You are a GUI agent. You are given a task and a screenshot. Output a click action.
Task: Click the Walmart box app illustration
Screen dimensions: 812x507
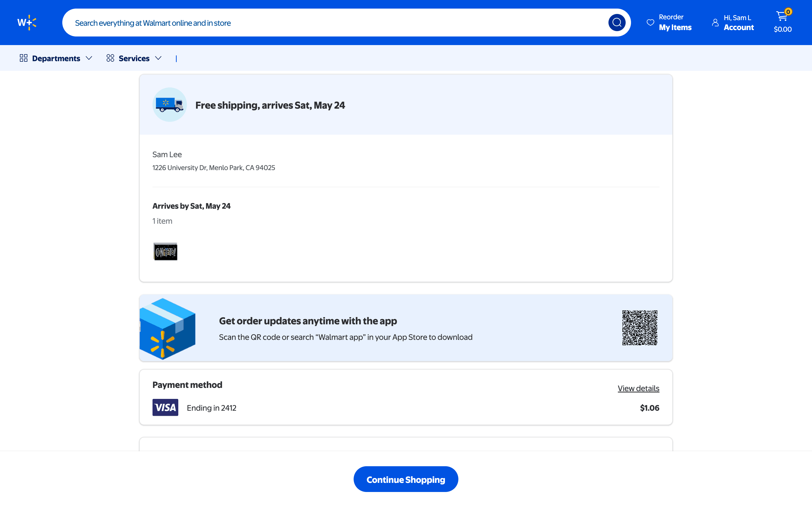[x=168, y=329]
